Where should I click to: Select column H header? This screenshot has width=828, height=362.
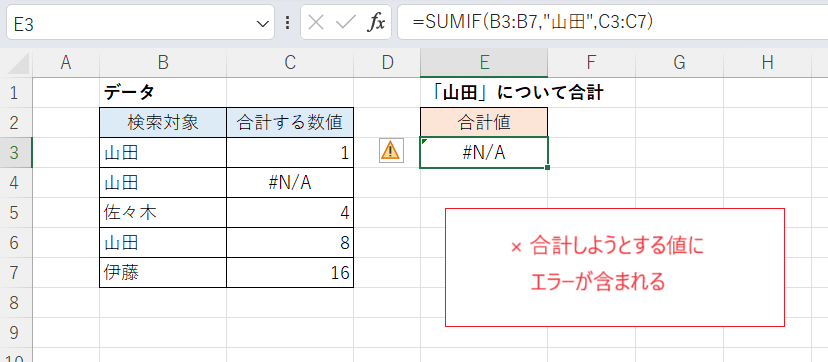tap(768, 63)
